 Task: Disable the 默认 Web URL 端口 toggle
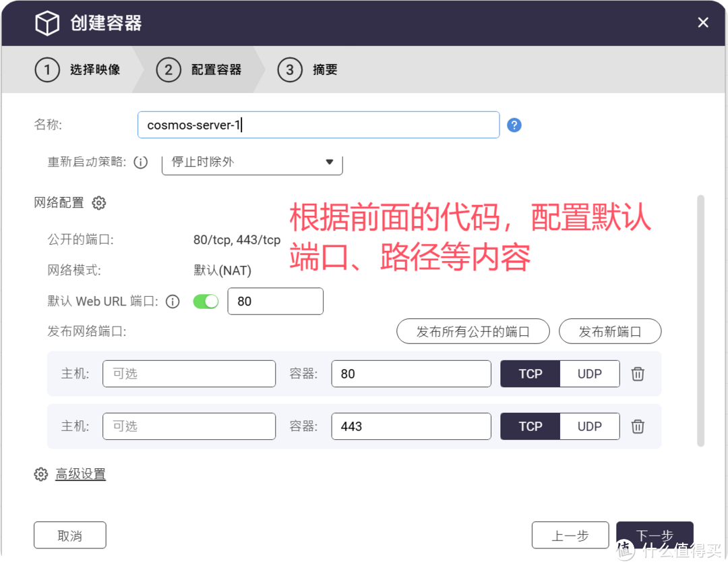tap(206, 301)
